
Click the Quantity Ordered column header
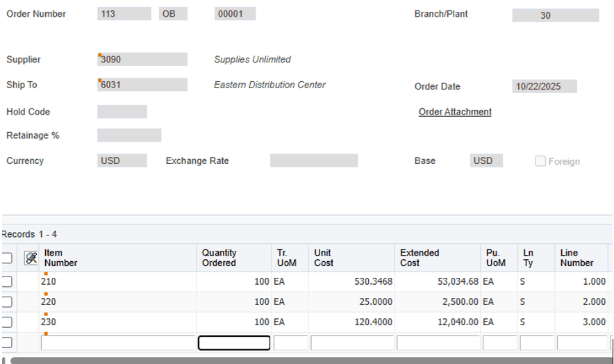234,258
